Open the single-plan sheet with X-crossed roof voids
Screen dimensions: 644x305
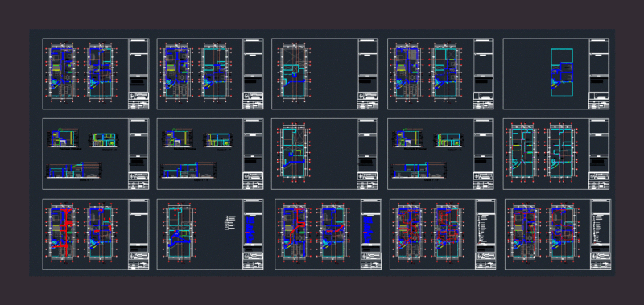click(325, 74)
